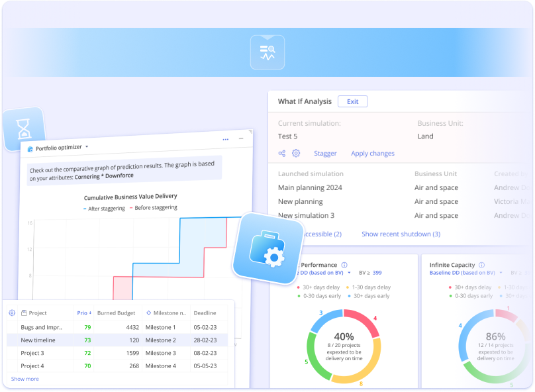The width and height of the screenshot is (535, 392).
Task: Sort by the Prio column arrow
Action: point(90,313)
